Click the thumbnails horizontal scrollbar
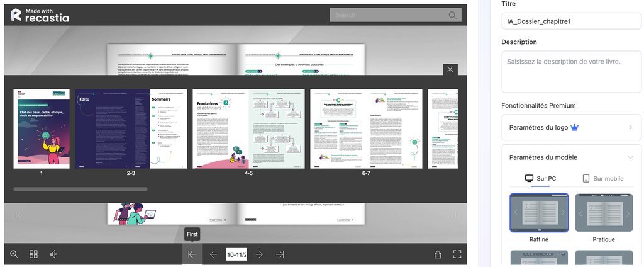Image resolution: width=644 pixels, height=267 pixels. pos(80,190)
